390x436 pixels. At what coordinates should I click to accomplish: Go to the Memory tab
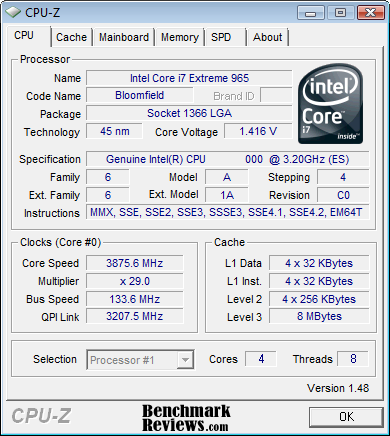180,37
